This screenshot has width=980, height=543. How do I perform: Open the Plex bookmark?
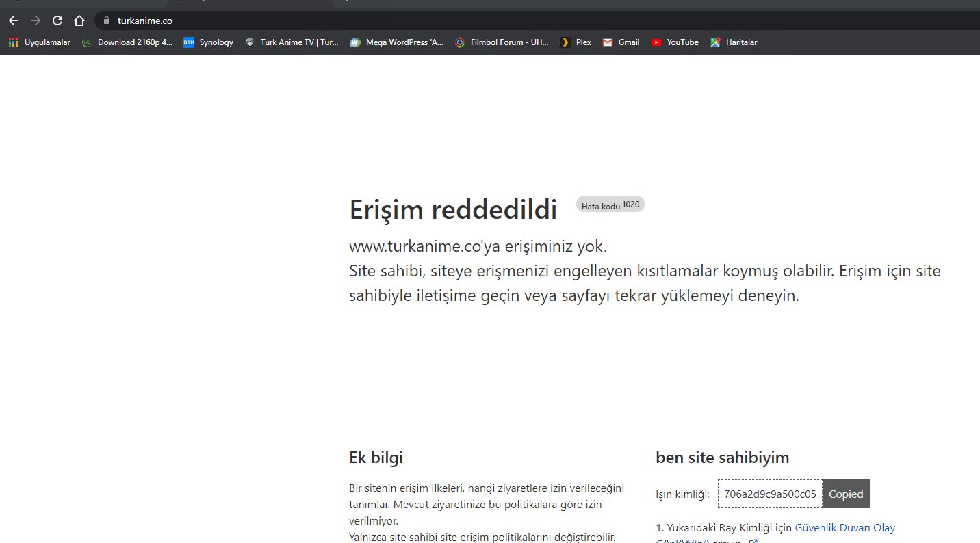pyautogui.click(x=576, y=42)
